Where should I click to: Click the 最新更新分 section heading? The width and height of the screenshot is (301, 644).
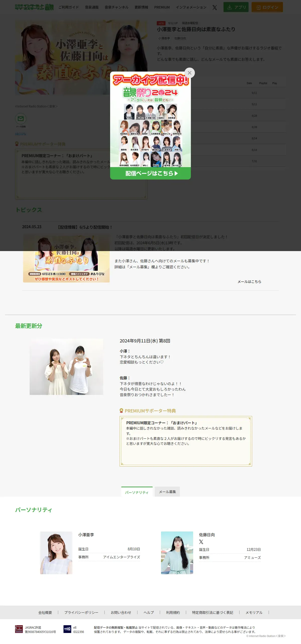(29, 326)
